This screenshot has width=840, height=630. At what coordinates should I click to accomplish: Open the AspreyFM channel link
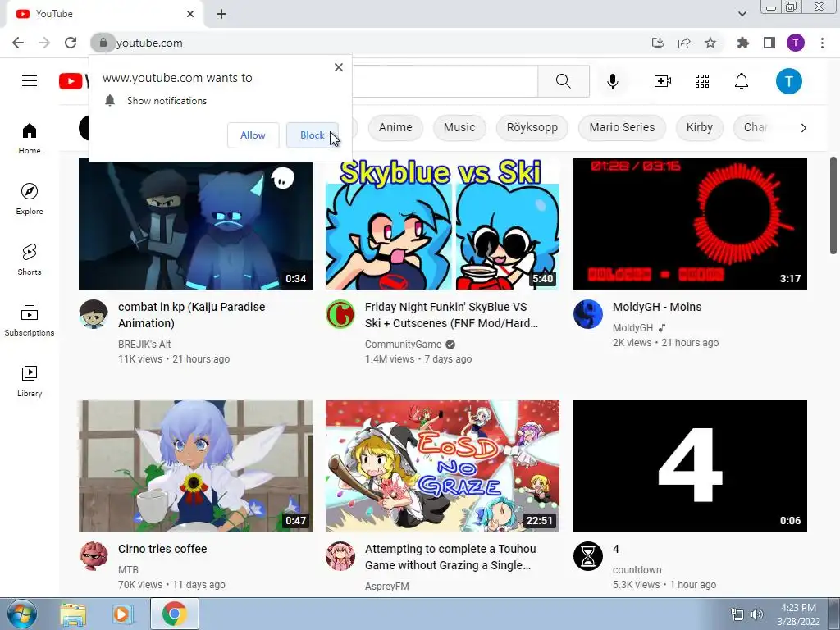coord(387,586)
